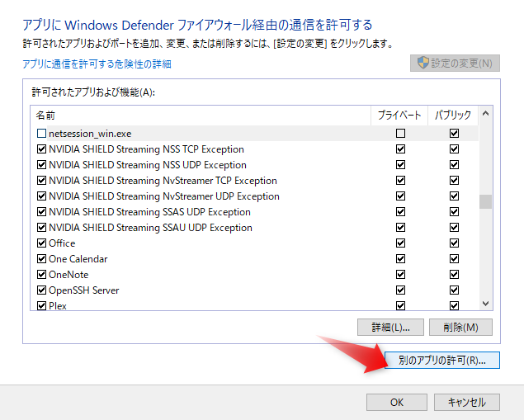Screen dimensions: 524x420
Task: Select the OpenSSH Server row text
Action: click(x=84, y=290)
